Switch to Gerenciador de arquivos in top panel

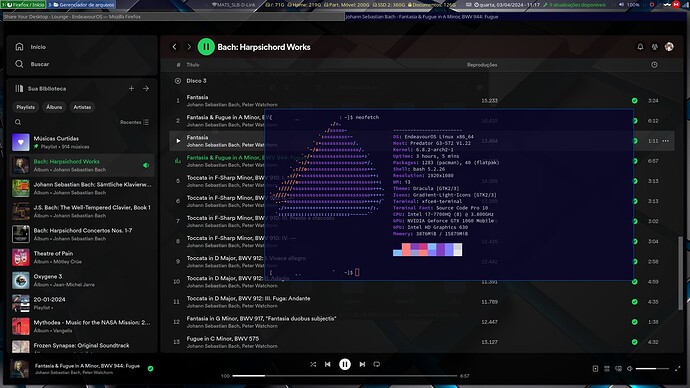[82, 4]
